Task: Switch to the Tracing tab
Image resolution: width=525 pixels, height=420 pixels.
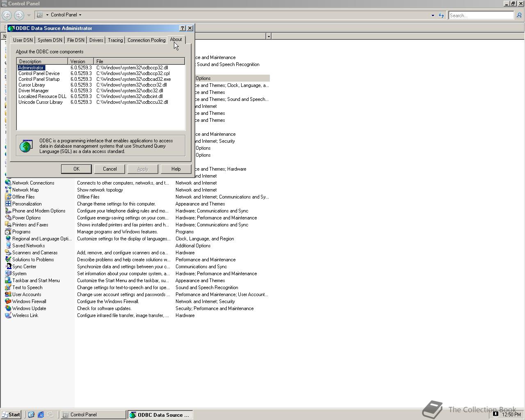Action: (115, 40)
